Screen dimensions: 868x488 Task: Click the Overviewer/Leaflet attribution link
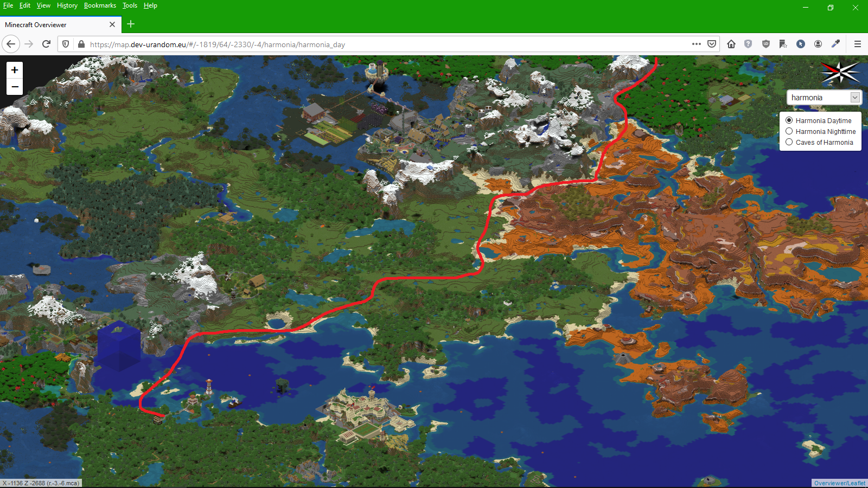840,483
